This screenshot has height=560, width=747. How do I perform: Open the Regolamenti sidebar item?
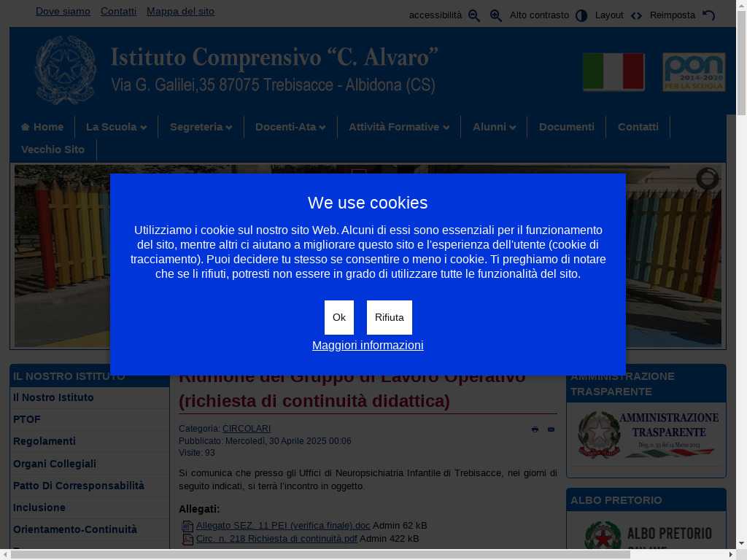(x=44, y=441)
